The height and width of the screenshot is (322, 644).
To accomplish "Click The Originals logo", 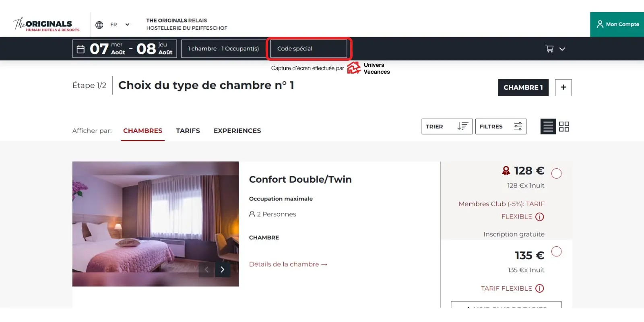I will (46, 25).
